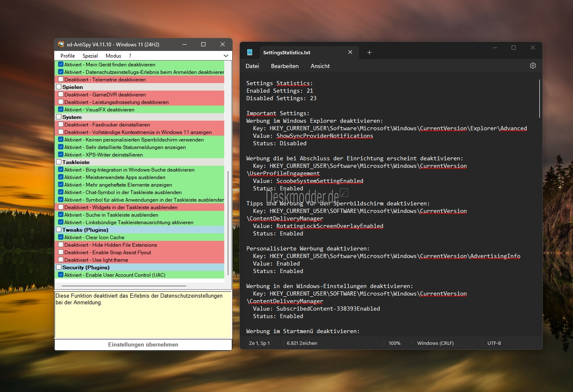Screen dimensions: 573x392
Task: Click ScoobeSystemSettingEnabled value text
Action: (319, 181)
